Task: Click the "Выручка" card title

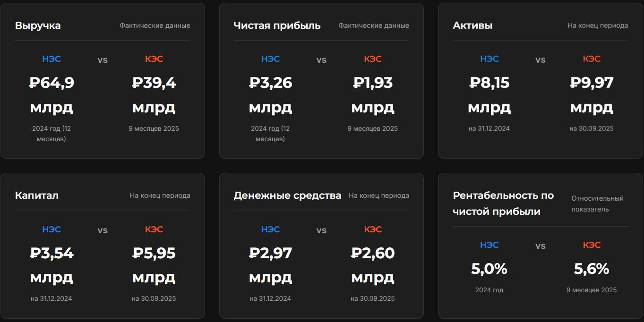Action: point(38,25)
